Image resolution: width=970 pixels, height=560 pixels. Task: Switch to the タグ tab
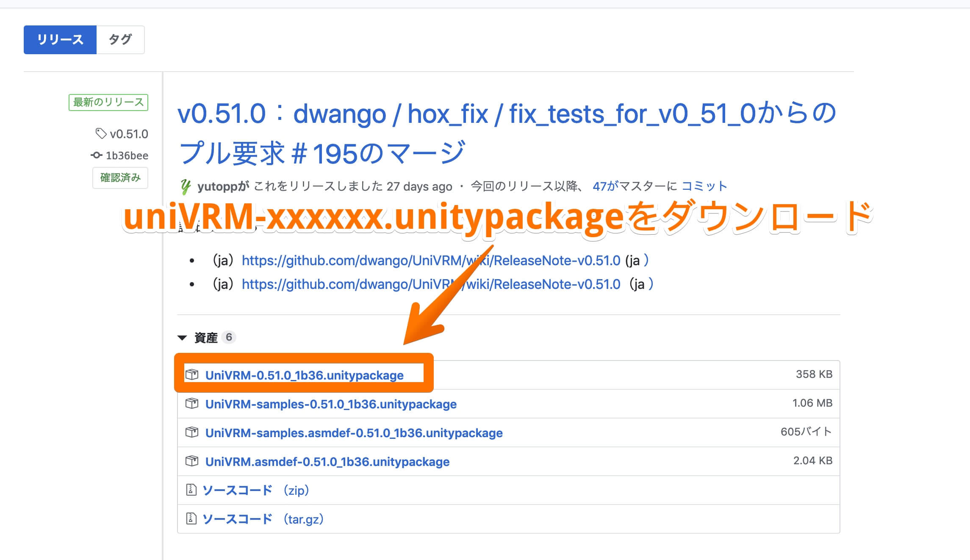pos(121,40)
